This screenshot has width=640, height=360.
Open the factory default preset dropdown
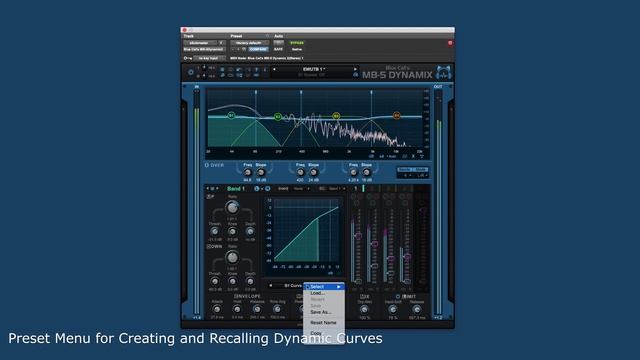coord(249,43)
